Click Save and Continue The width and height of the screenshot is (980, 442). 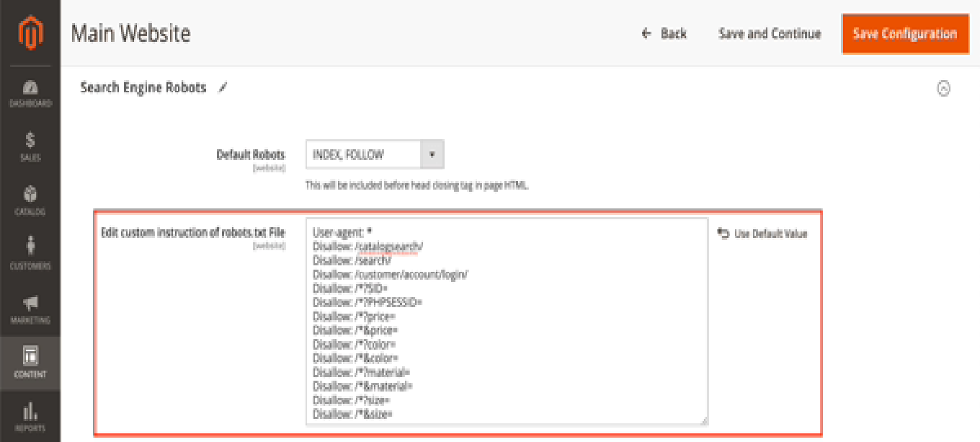(x=770, y=34)
